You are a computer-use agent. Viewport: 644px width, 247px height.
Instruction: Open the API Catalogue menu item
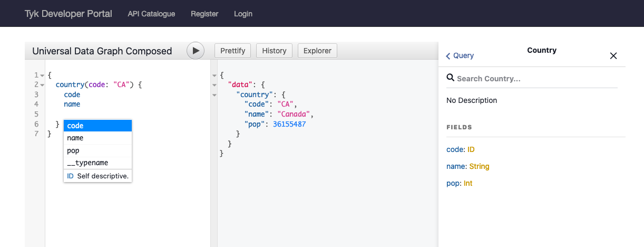click(151, 14)
